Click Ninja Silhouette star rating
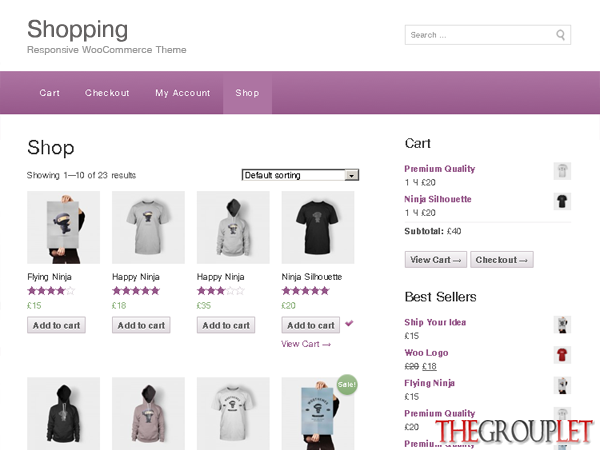The height and width of the screenshot is (450, 600). pyautogui.click(x=305, y=291)
